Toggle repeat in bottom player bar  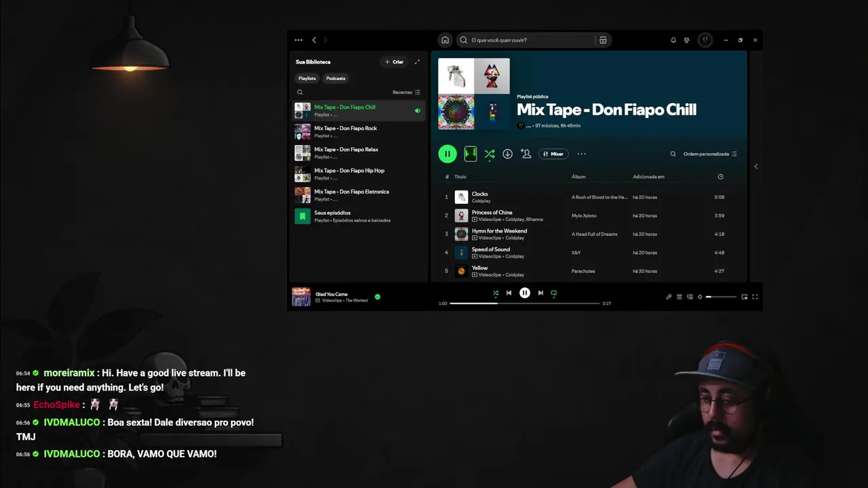[554, 293]
